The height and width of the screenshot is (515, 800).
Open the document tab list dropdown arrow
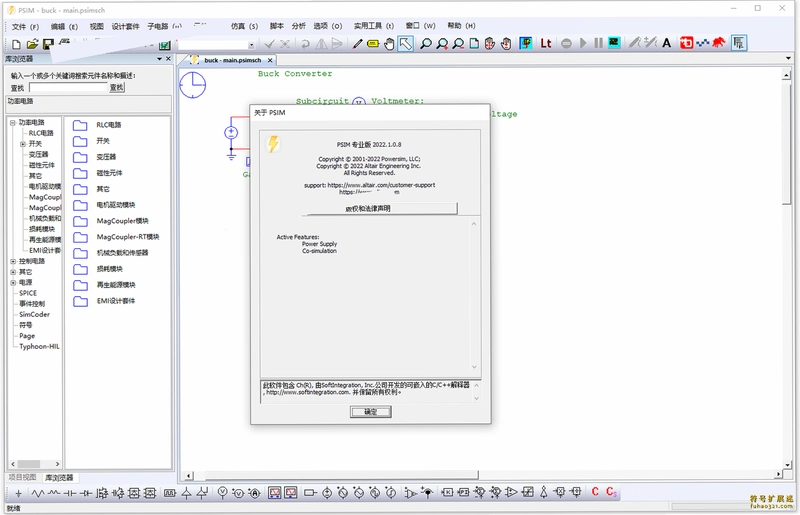pos(788,59)
